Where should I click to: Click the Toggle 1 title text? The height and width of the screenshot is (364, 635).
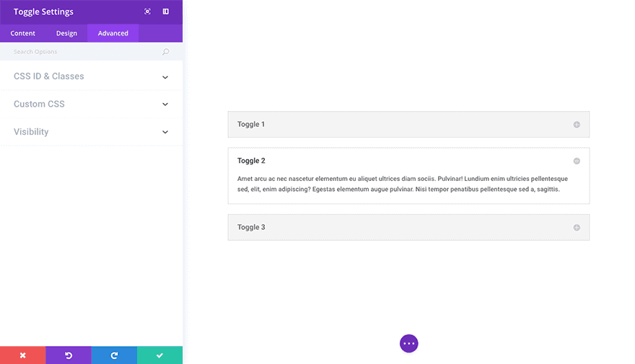point(251,124)
